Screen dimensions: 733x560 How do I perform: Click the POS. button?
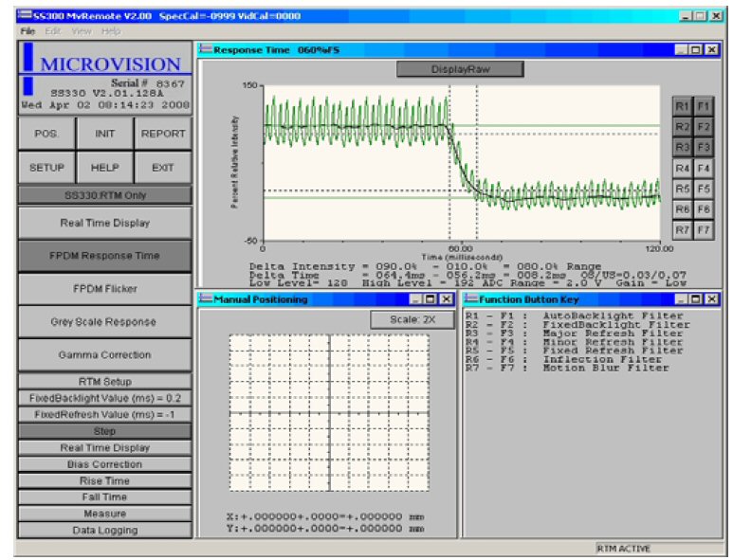tap(46, 134)
